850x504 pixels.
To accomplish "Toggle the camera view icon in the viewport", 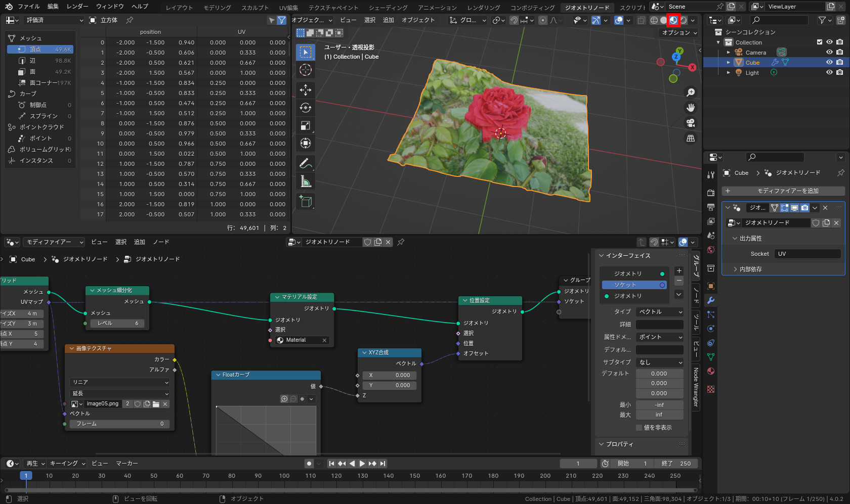I will pos(691,123).
